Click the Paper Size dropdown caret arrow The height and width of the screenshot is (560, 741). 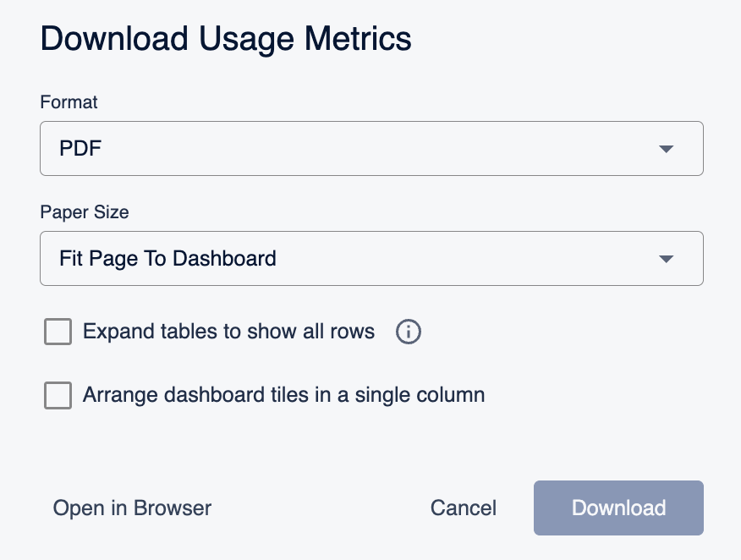(x=666, y=259)
